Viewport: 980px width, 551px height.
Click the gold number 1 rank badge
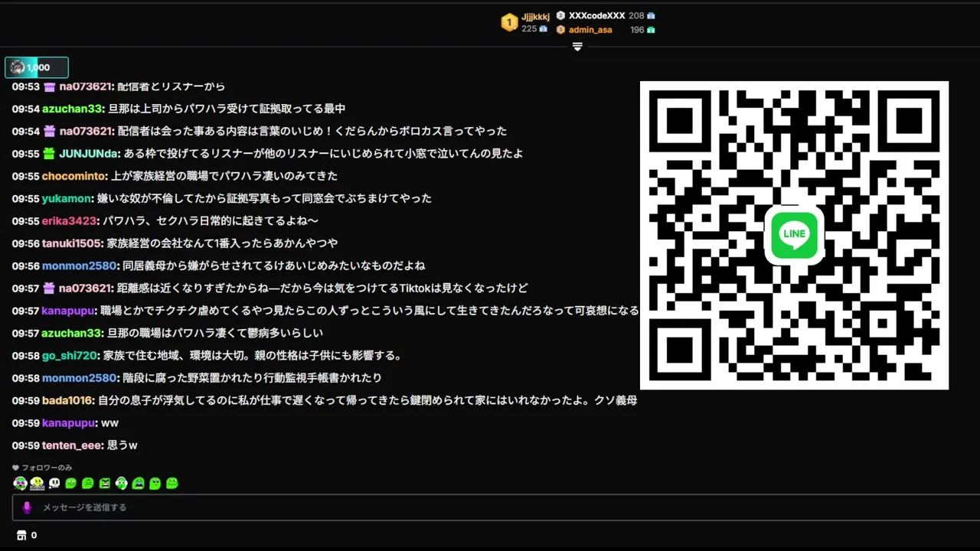[x=509, y=22]
